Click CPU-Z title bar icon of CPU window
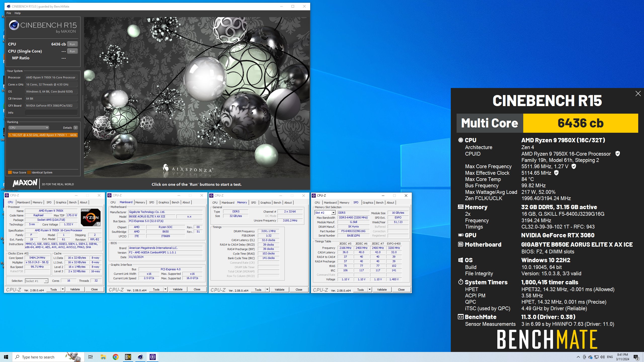 (x=7, y=195)
